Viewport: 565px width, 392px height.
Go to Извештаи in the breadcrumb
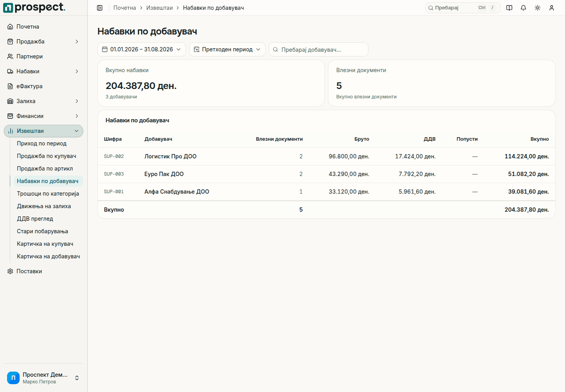(159, 8)
